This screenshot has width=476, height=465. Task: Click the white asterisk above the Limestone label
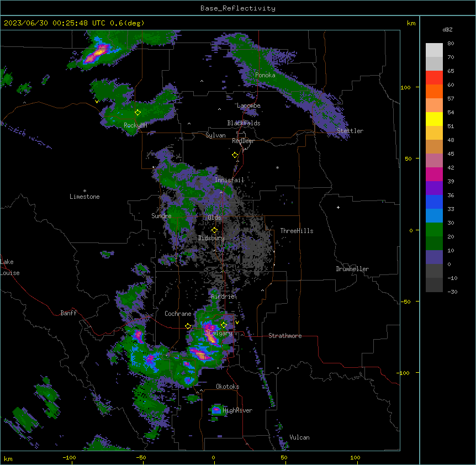coord(84,191)
